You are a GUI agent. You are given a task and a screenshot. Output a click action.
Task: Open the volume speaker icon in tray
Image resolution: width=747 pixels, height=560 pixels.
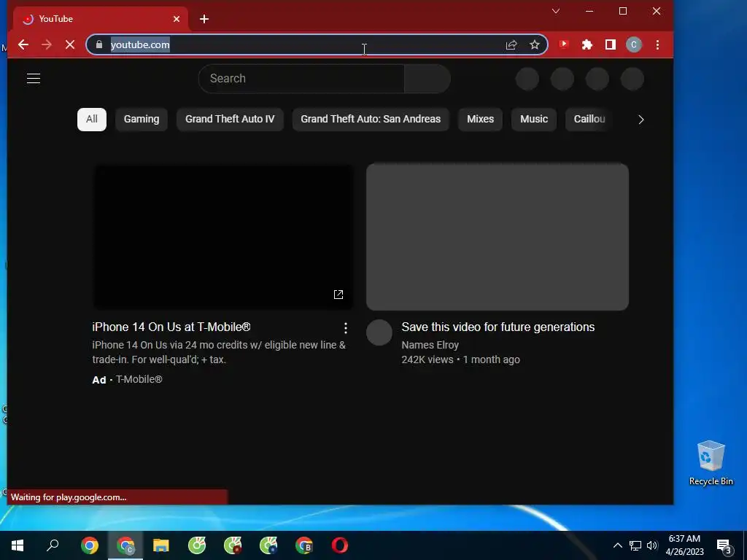[x=652, y=545]
